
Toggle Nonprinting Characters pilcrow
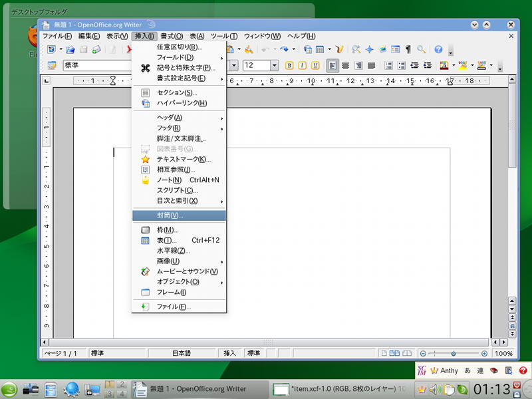[x=408, y=49]
